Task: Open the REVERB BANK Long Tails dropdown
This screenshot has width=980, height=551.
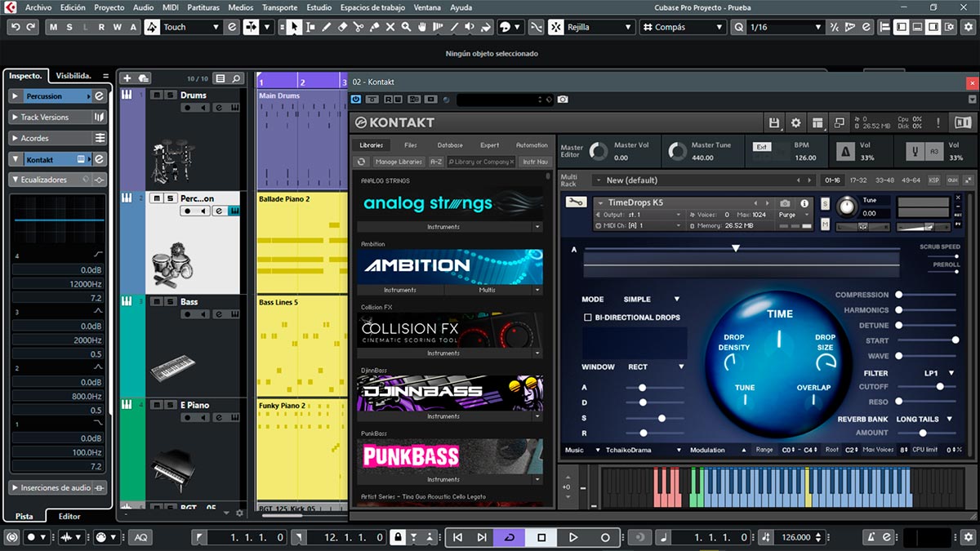Action: [x=924, y=419]
